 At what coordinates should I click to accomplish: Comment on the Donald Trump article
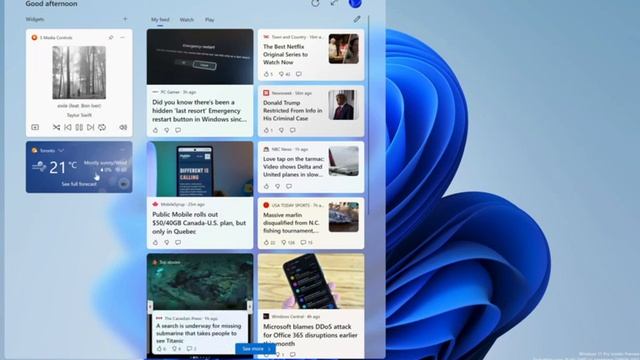[x=293, y=130]
